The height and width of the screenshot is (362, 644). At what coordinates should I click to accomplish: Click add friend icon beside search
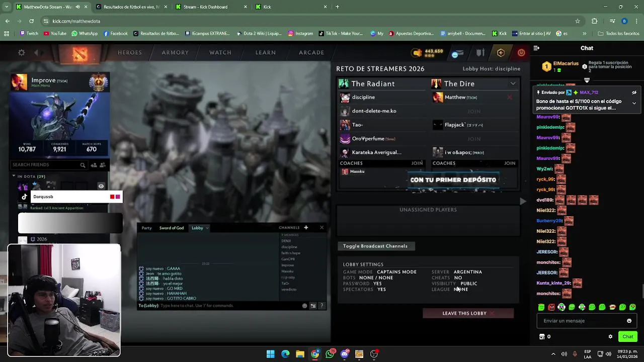[x=94, y=165]
